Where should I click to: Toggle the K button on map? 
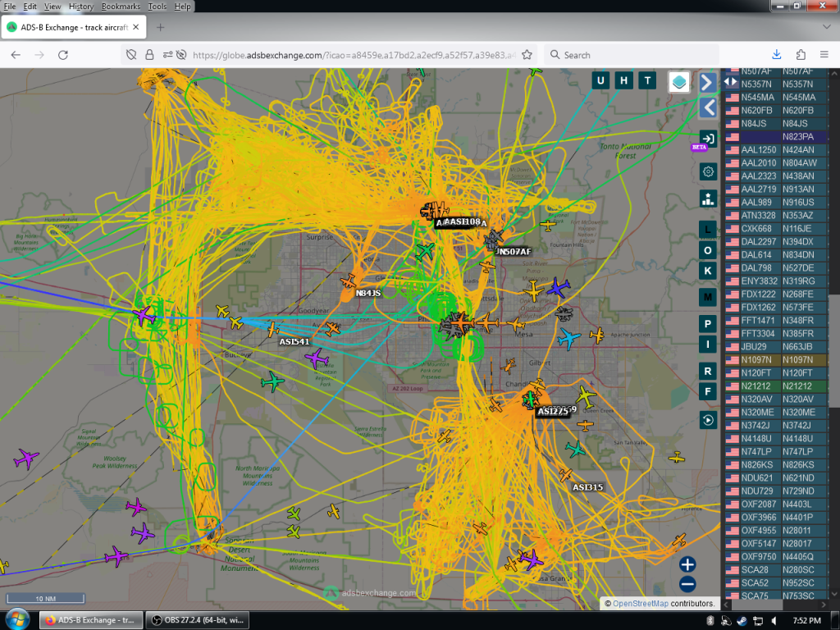pyautogui.click(x=708, y=271)
